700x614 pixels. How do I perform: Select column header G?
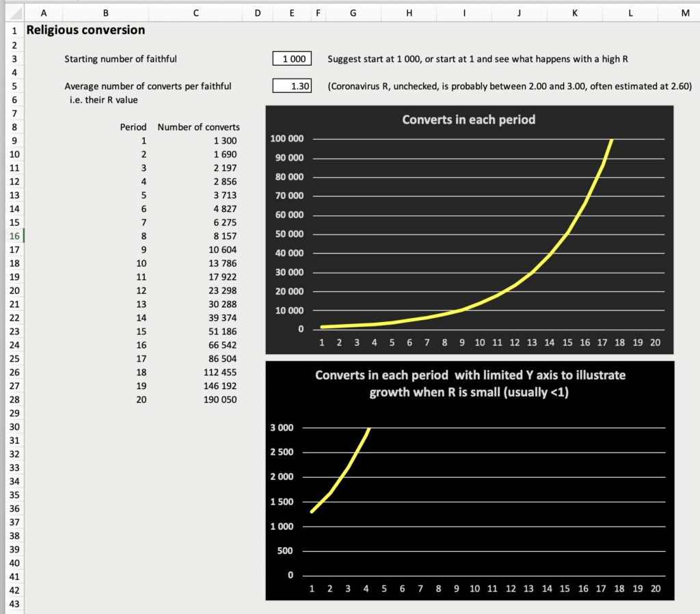tap(352, 12)
